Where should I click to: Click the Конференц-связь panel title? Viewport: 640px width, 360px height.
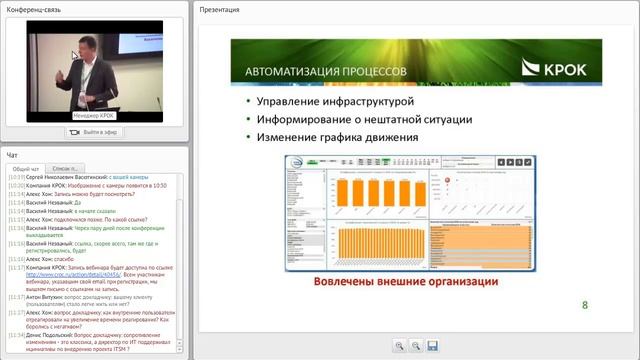[33, 9]
